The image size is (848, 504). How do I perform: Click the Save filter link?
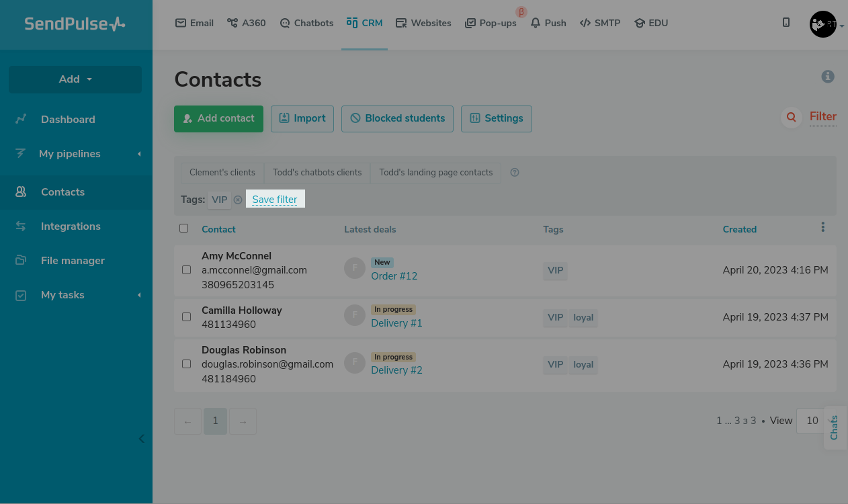pyautogui.click(x=275, y=200)
